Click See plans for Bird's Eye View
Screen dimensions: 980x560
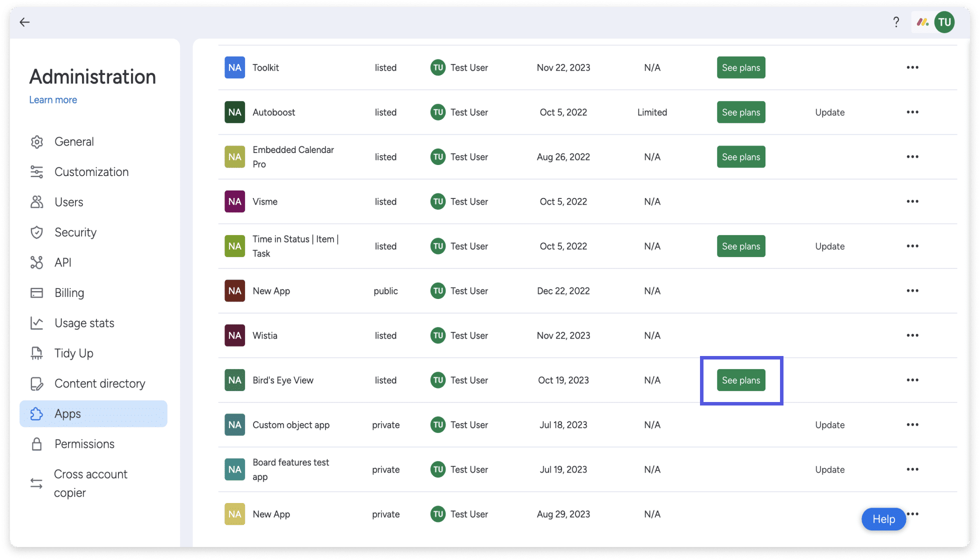click(741, 380)
